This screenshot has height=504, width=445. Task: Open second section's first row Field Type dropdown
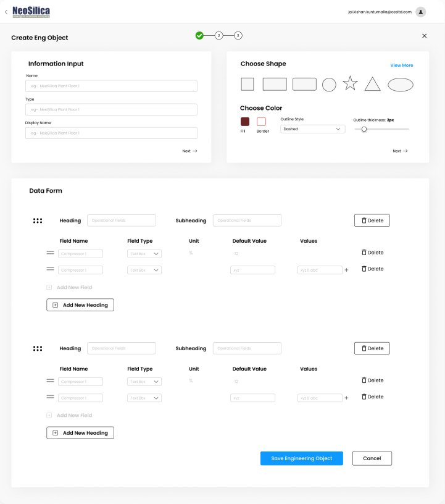pyautogui.click(x=144, y=382)
